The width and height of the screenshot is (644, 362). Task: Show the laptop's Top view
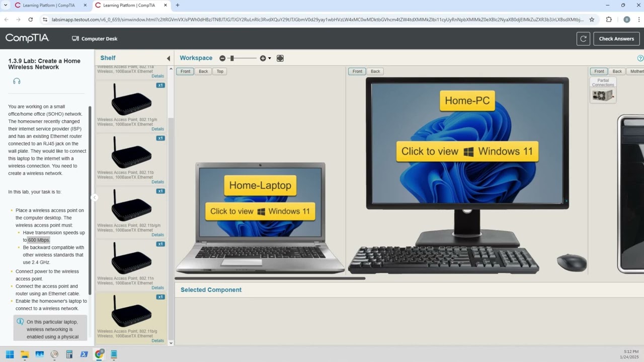click(x=220, y=71)
